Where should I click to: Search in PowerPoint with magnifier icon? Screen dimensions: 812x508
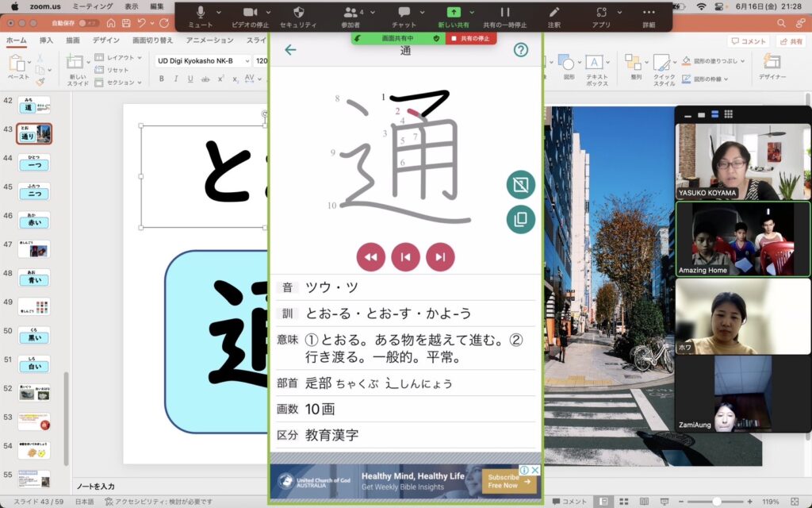781,23
